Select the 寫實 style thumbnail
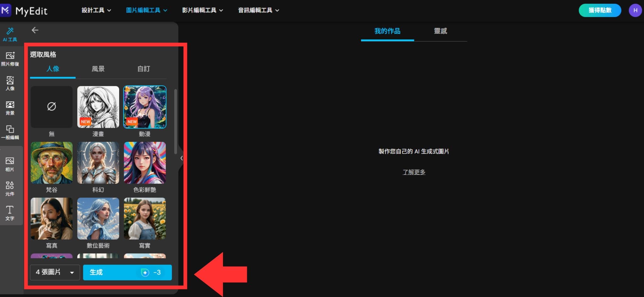This screenshot has height=297, width=644. (x=145, y=219)
